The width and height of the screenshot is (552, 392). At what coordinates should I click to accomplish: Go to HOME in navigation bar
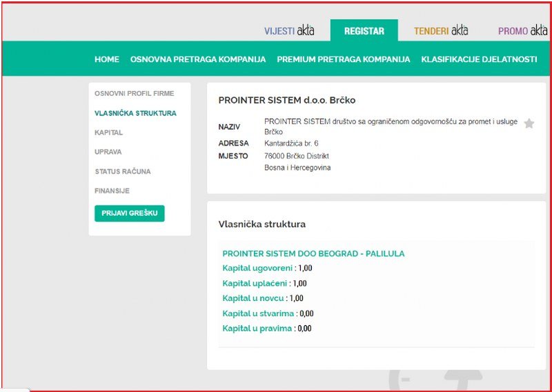click(x=107, y=59)
